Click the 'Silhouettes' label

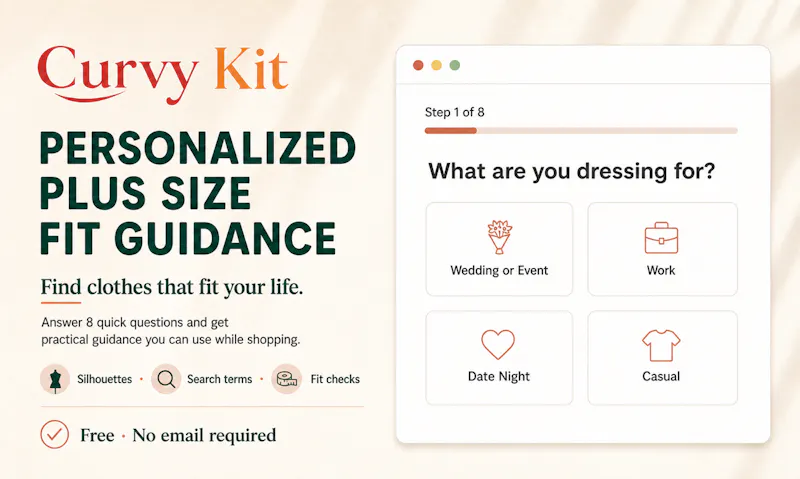click(x=105, y=379)
